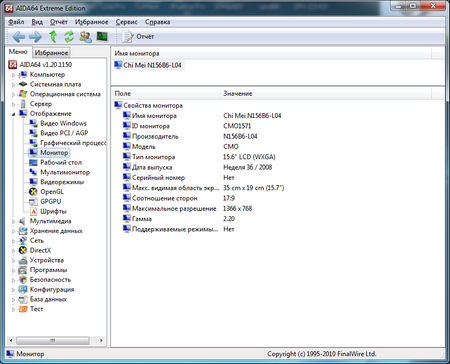Expand the Мультимедиа tree node
This screenshot has height=364, width=450.
(14, 221)
